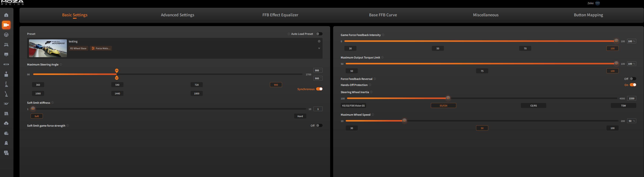Viewport: 644px width, 177px height.
Task: Select the 1080 steering angle preset
Action: coord(38,94)
